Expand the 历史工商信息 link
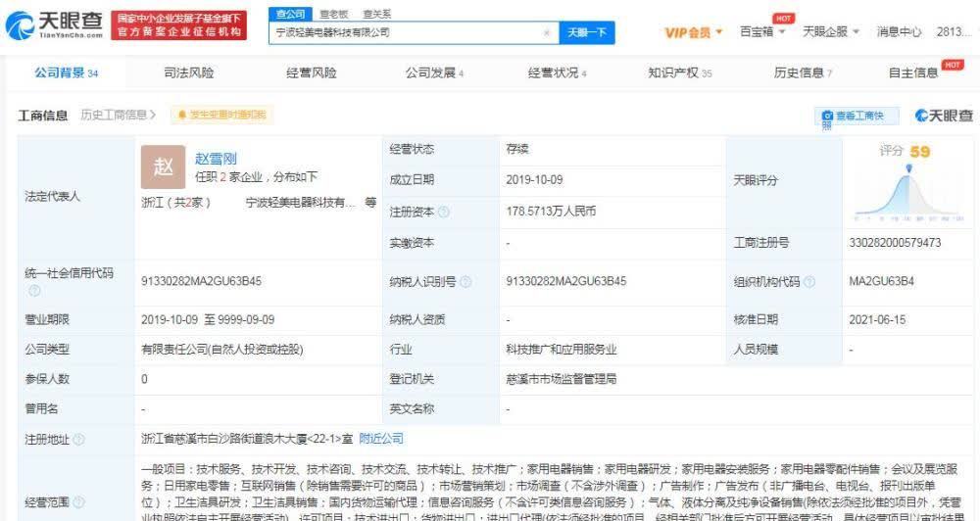Image resolution: width=980 pixels, height=521 pixels. (x=119, y=115)
